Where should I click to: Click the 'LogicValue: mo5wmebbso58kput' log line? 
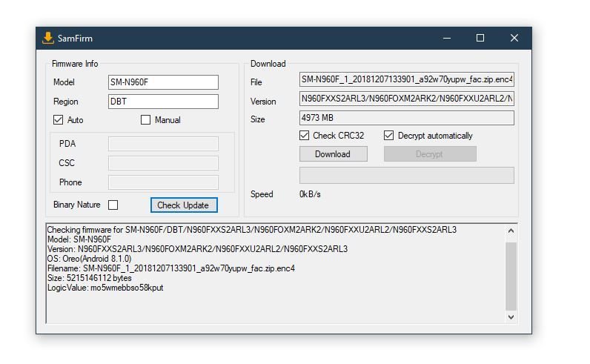105,288
